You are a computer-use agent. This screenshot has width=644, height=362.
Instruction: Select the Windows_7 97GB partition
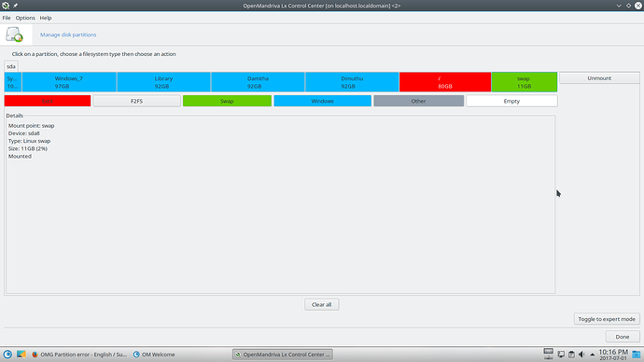(x=69, y=82)
